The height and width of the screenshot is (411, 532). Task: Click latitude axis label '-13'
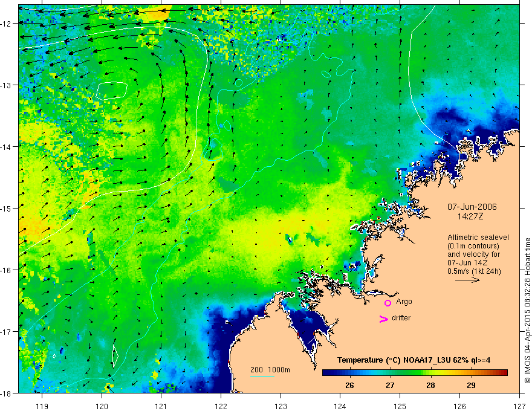6,85
